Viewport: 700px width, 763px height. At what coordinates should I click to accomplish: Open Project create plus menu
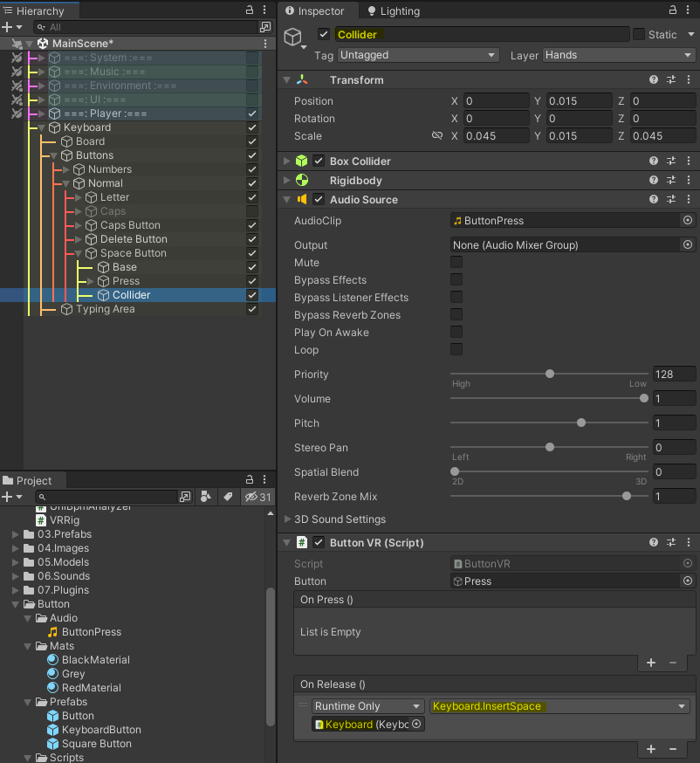click(x=11, y=497)
